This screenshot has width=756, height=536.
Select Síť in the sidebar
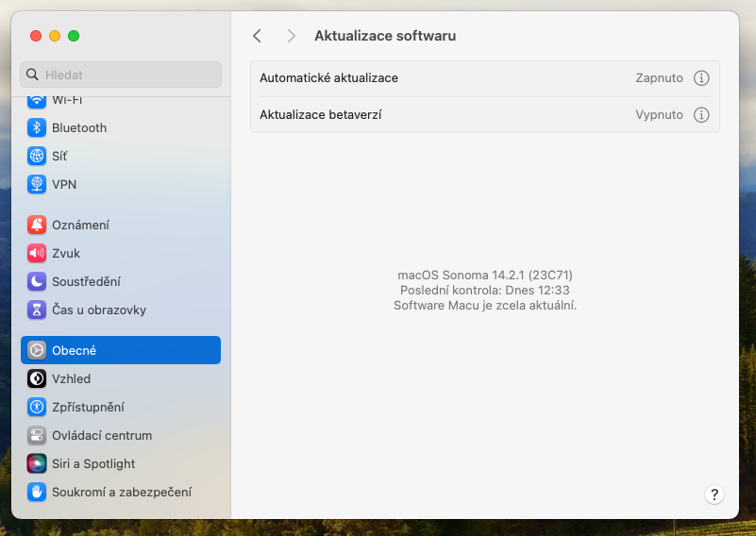tap(59, 156)
